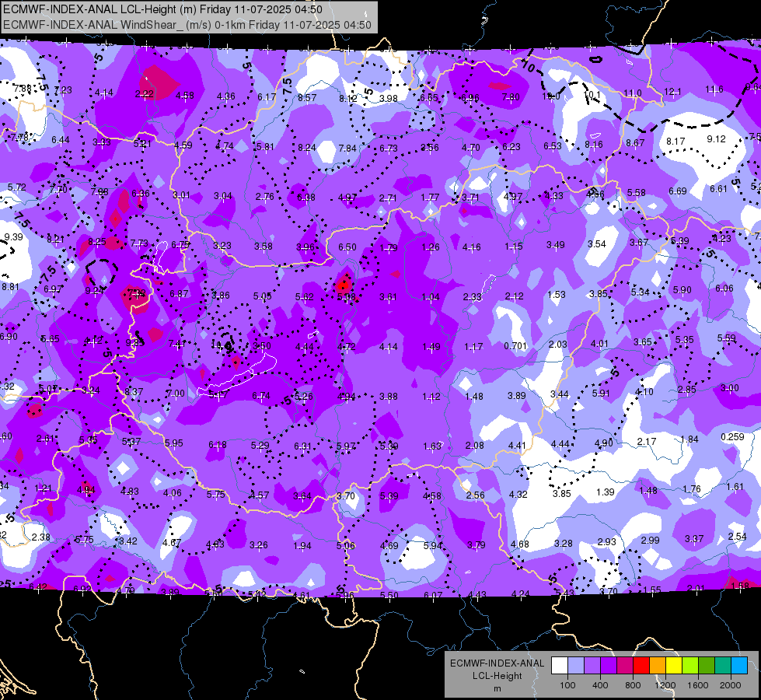Click the wind shear value 7.00
This screenshot has width=761, height=700.
(x=175, y=393)
